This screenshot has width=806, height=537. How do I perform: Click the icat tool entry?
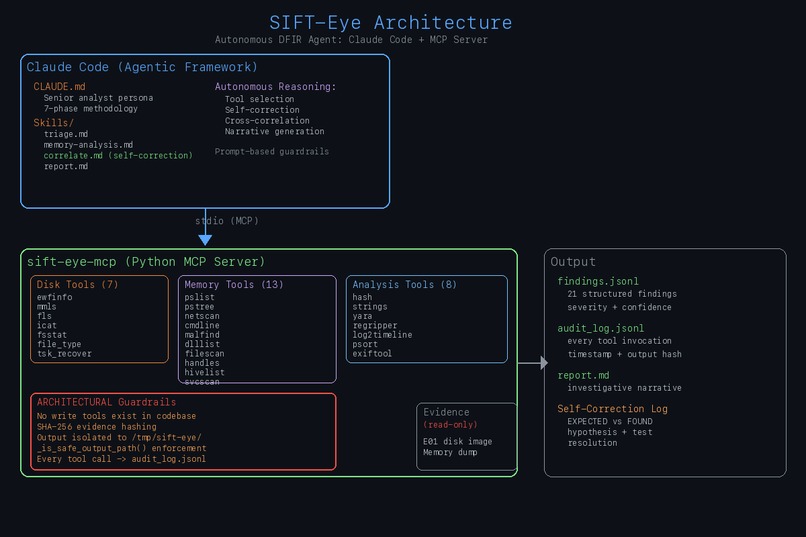coord(47,325)
